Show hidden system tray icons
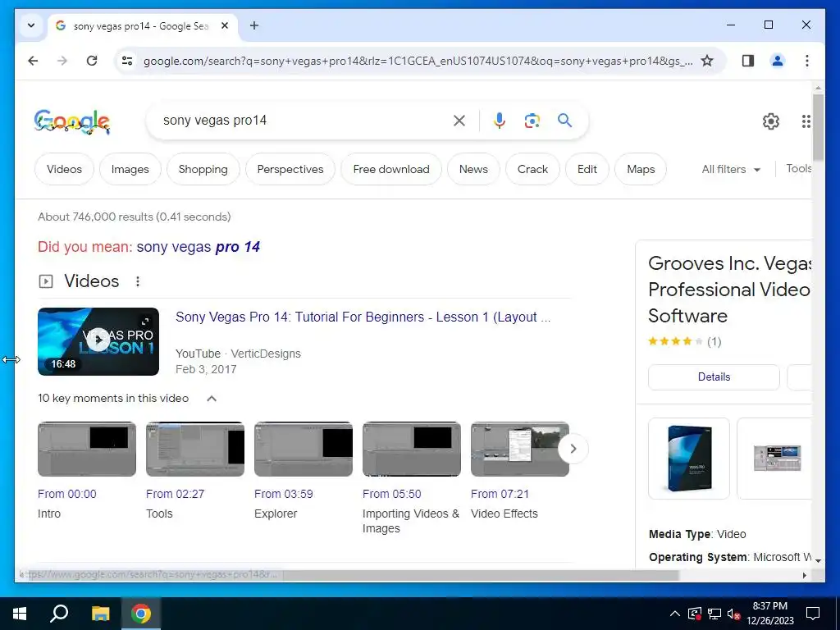Screen dimensions: 840x630 click(x=675, y=614)
